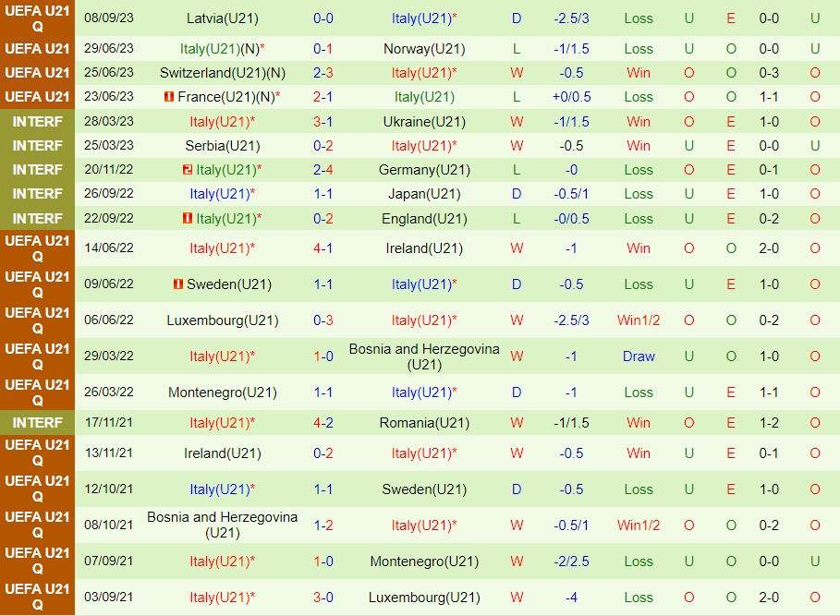The width and height of the screenshot is (840, 616).
Task: Open the Romania(U21) team link
Action: pyautogui.click(x=424, y=423)
